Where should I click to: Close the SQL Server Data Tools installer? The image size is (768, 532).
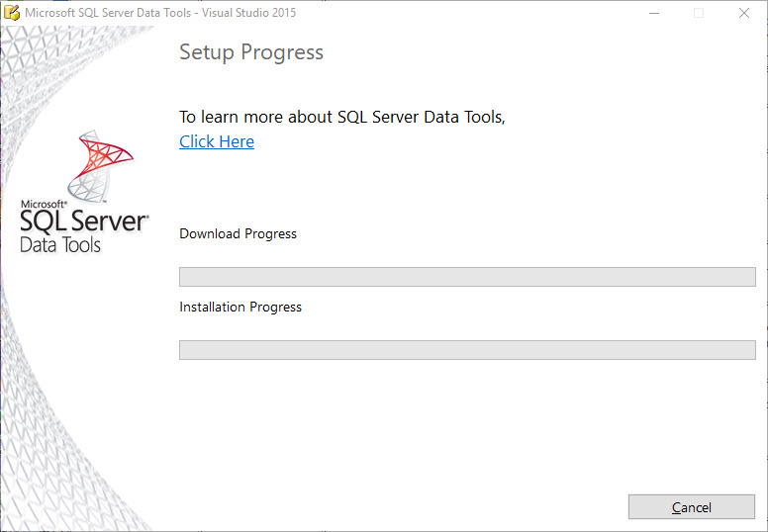[744, 13]
